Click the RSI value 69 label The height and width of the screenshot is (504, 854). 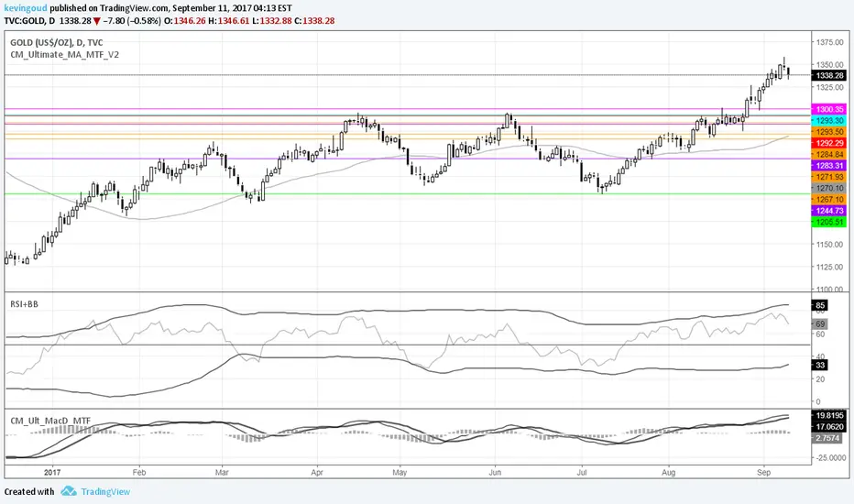(x=820, y=324)
